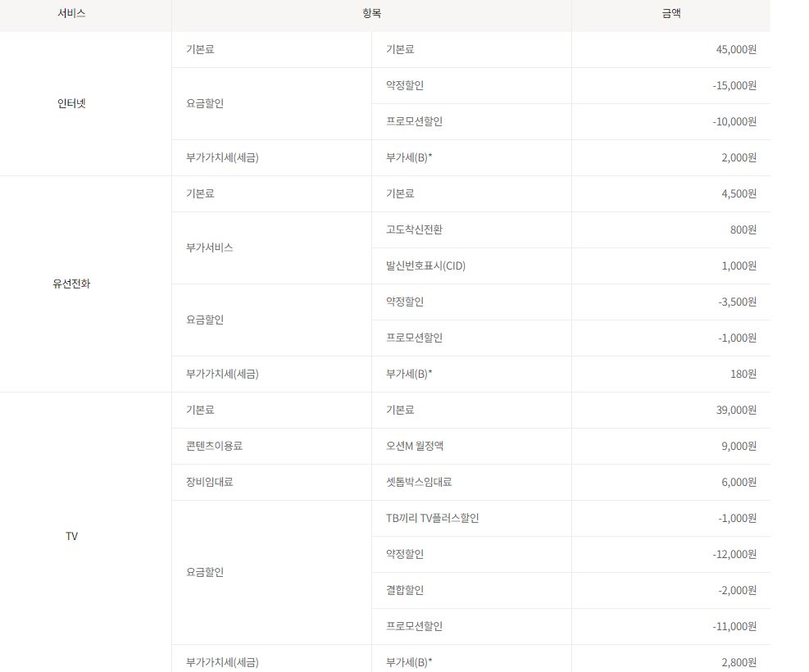The width and height of the screenshot is (809, 672).
Task: Click the 발신번호표시(CID) item
Action: pos(425,266)
